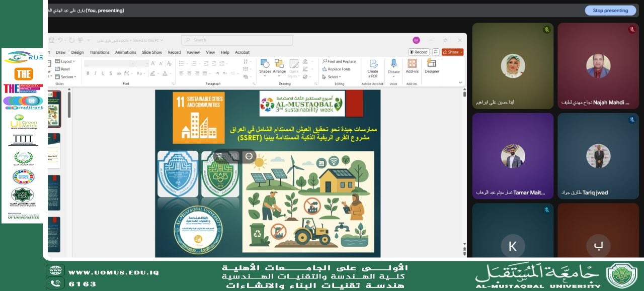Toggle Center paragraph alignment
Viewport: 644px width, 291px height.
189,73
